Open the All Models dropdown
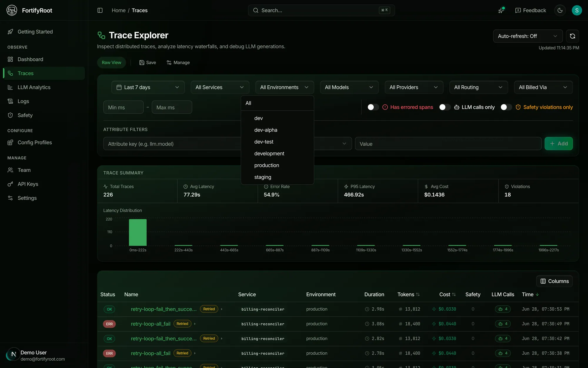Image resolution: width=588 pixels, height=368 pixels. (349, 87)
